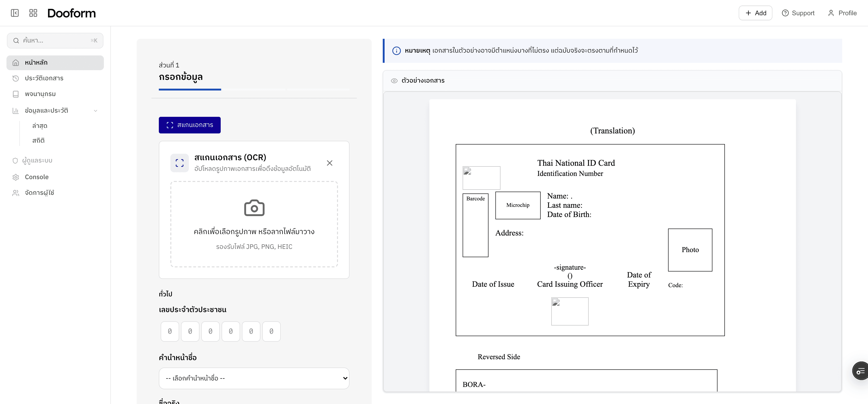868x404 pixels.
Task: Close the สแกนเอกสาร (OCR) panel
Action: click(330, 163)
